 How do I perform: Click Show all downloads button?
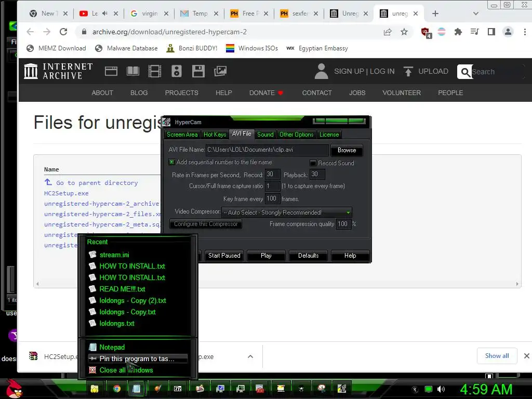(x=497, y=356)
